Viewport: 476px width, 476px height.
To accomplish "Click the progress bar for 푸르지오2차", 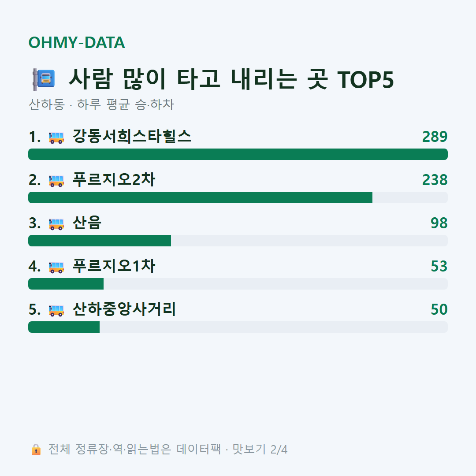I will pyautogui.click(x=238, y=197).
